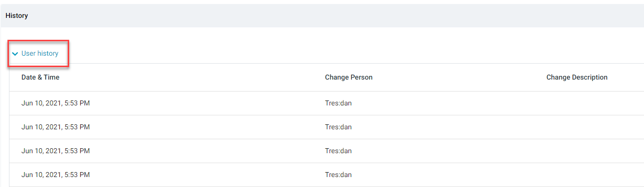Sort by the Change Description column header
Viewport: 644px width, 187px height.
tap(577, 77)
